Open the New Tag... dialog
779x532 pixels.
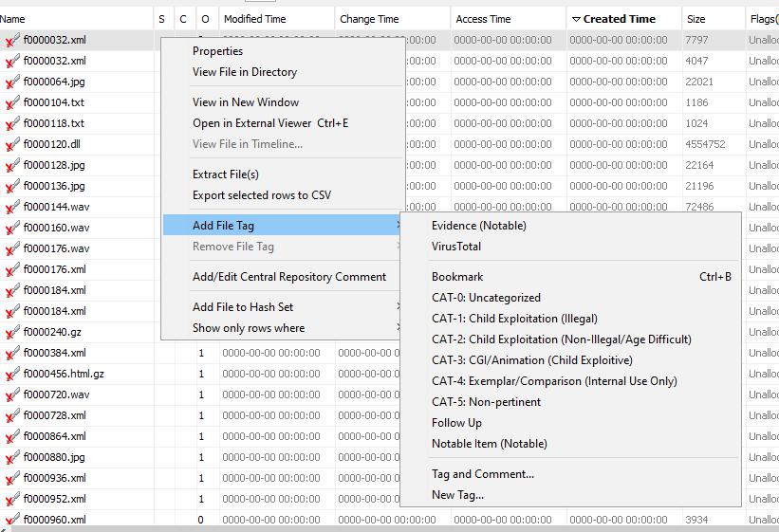pos(457,495)
